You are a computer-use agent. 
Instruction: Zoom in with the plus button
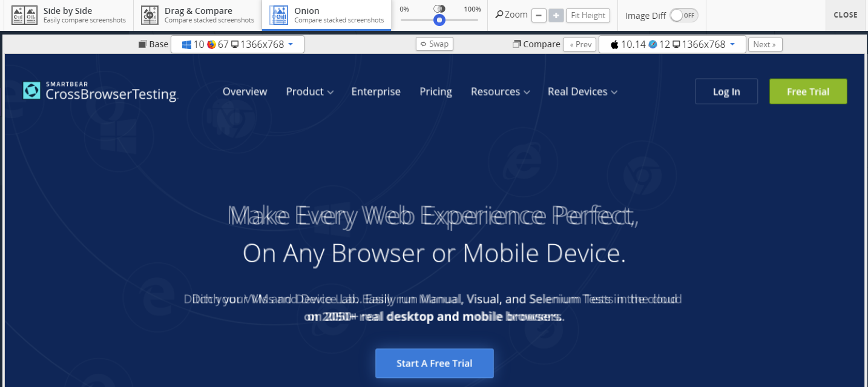tap(556, 15)
